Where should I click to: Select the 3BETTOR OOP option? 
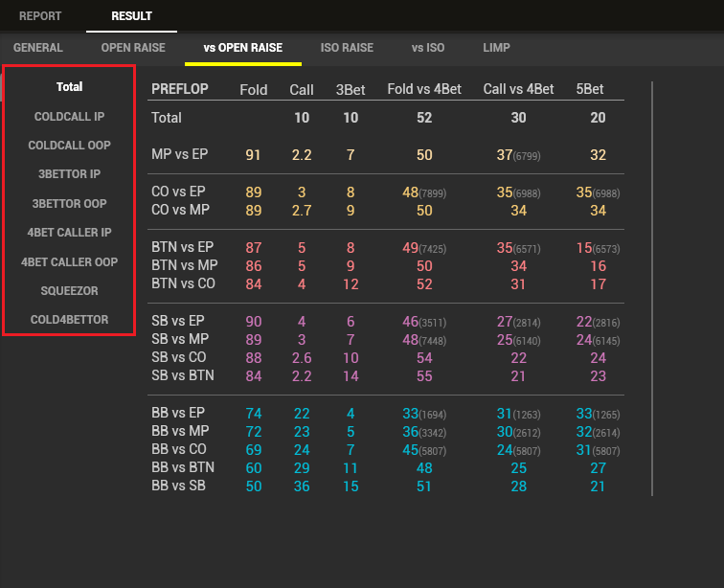(69, 204)
